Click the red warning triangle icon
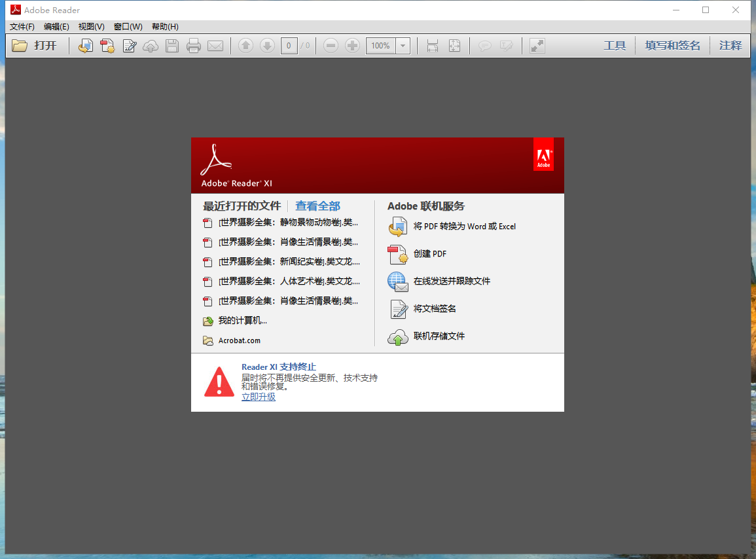The image size is (756, 559). click(x=219, y=382)
